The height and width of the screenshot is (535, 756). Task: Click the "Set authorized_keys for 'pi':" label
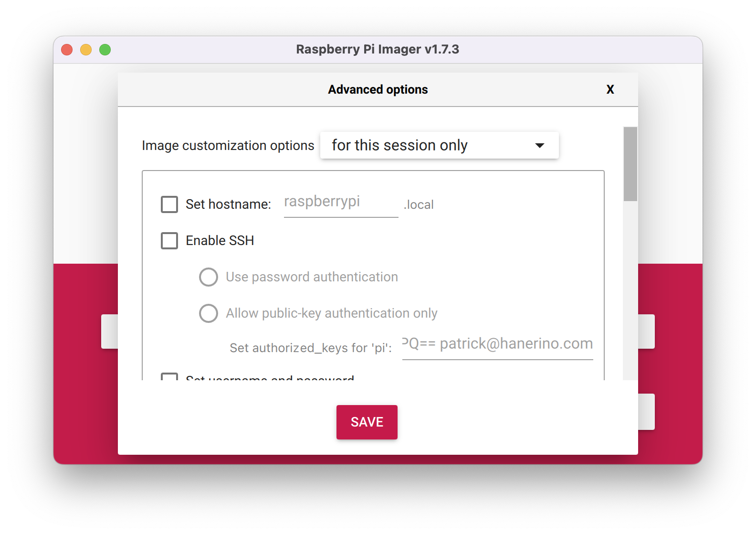[311, 348]
